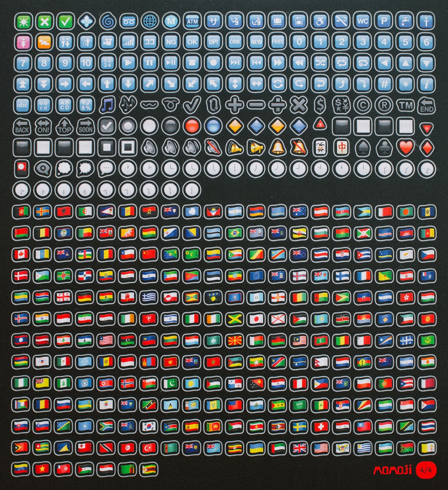Select the gray radio button emoji

tap(128, 126)
